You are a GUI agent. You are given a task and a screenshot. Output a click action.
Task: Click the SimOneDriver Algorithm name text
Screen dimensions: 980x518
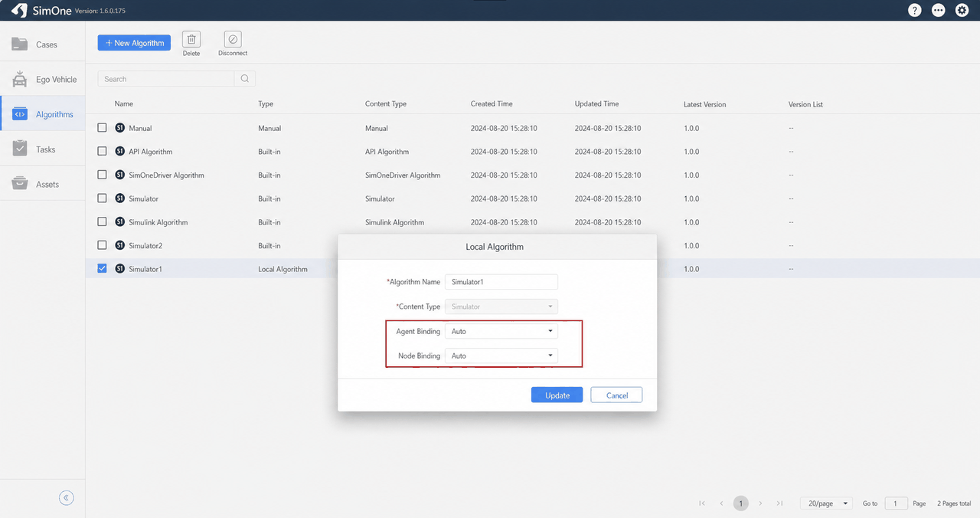tap(166, 175)
